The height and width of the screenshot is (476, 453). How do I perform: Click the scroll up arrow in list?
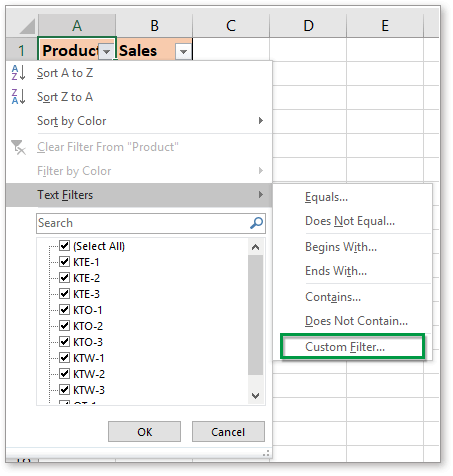pos(256,247)
